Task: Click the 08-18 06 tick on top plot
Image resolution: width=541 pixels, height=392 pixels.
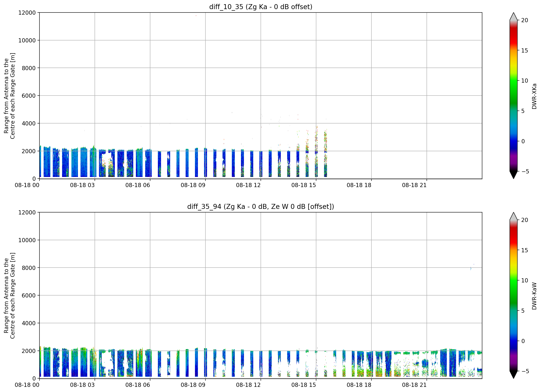Action: click(138, 185)
